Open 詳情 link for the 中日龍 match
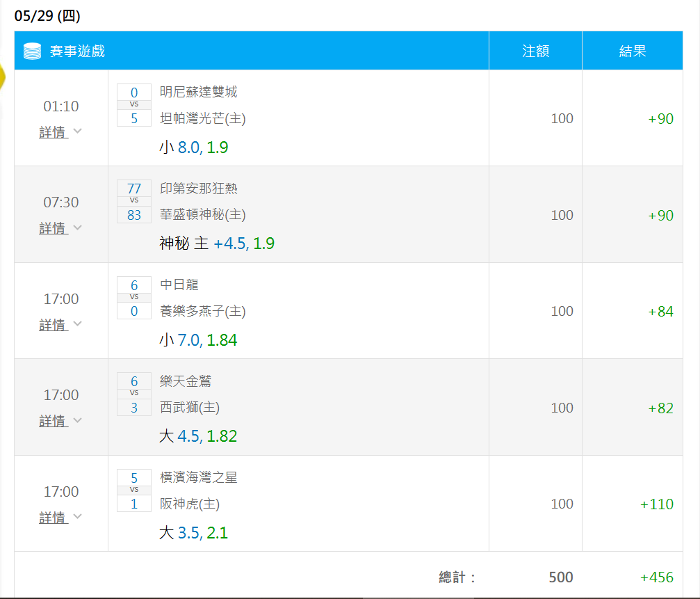 pyautogui.click(x=54, y=325)
